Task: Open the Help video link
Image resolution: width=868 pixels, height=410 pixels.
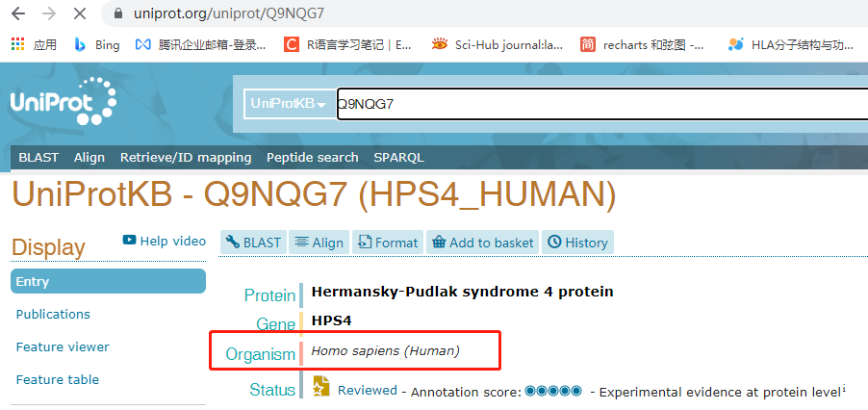Action: [165, 241]
